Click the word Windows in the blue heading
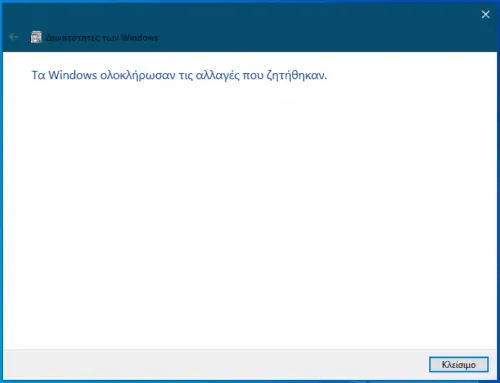Screen dimensions: 500x383 [x=73, y=75]
